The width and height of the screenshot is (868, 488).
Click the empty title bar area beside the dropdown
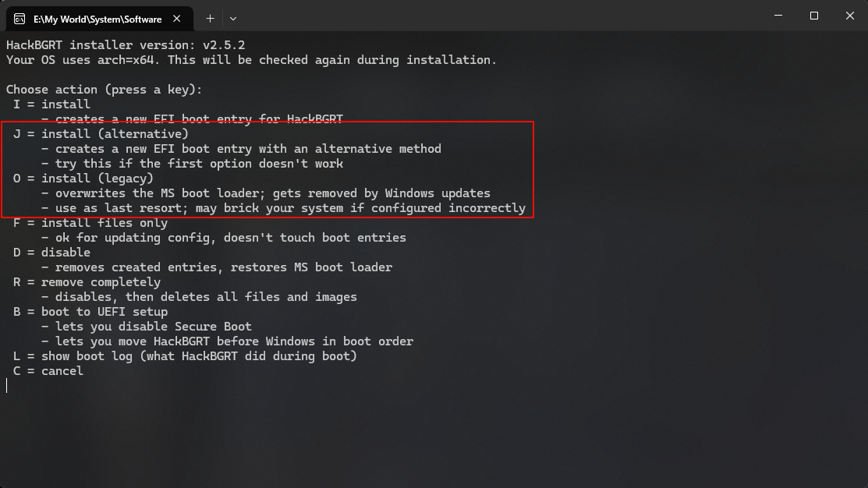499,17
